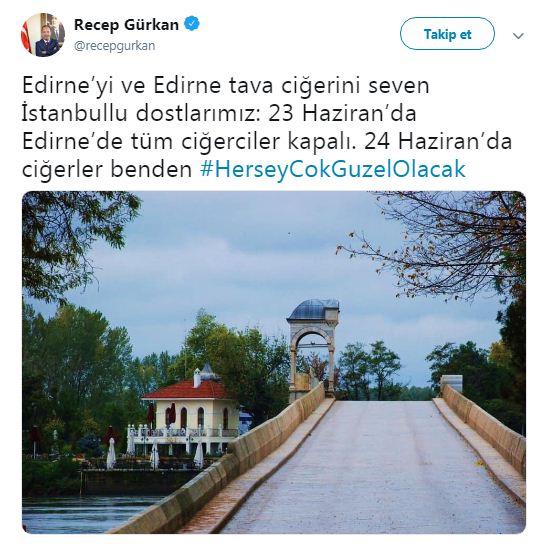The image size is (545, 544).
Task: Open the @recepgurkan handle link
Action: 114,46
